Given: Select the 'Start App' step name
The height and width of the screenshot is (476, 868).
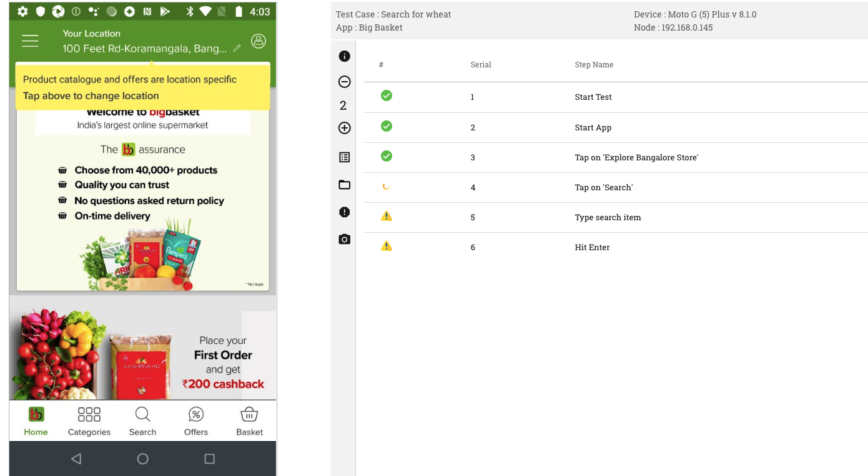Looking at the screenshot, I should (593, 127).
